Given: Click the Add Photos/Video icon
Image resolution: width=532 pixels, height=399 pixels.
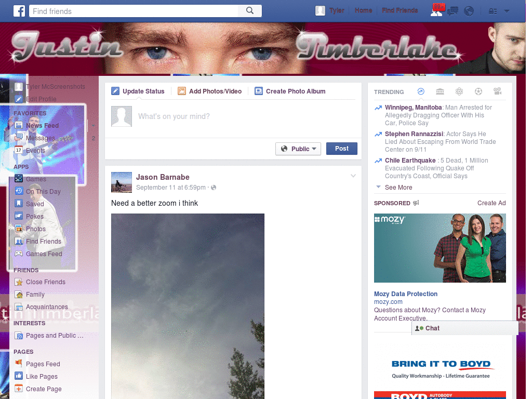Looking at the screenshot, I should tap(182, 91).
